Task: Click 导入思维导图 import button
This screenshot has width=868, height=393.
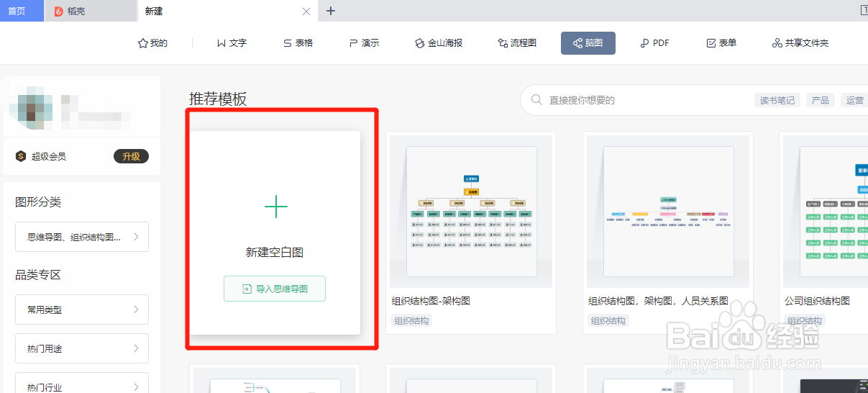Action: coord(275,289)
